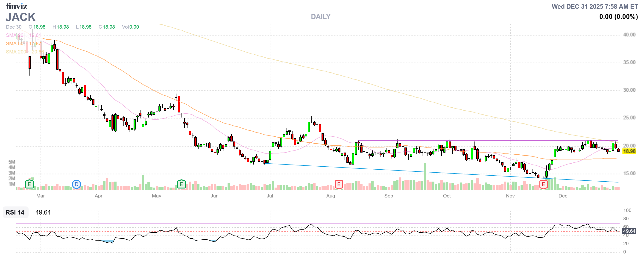
Task: Click the Dec 30 date in OHLC row
Action: [14, 27]
